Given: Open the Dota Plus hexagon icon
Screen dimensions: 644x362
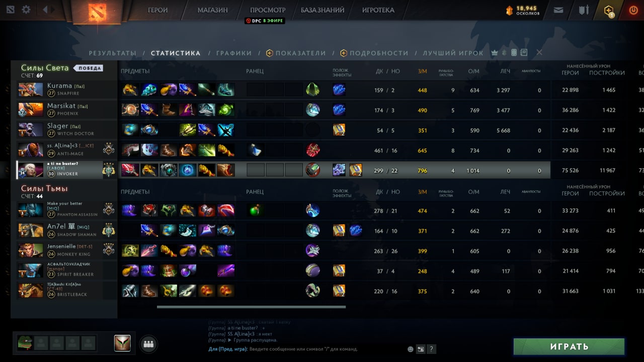Looking at the screenshot, I should point(609,10).
